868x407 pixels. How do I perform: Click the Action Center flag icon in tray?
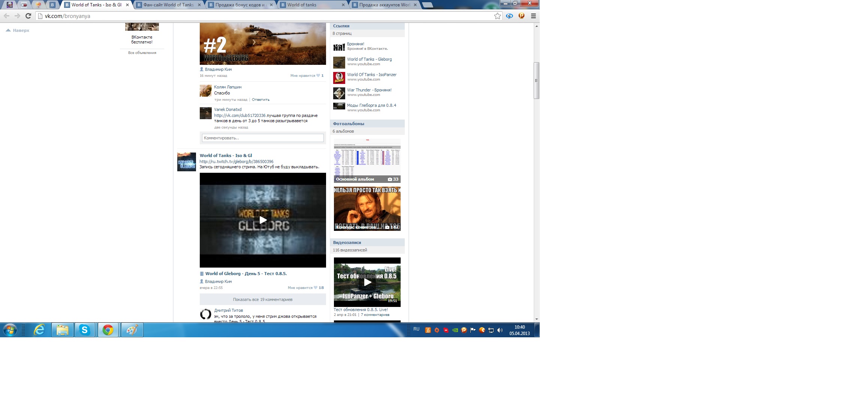click(x=473, y=330)
